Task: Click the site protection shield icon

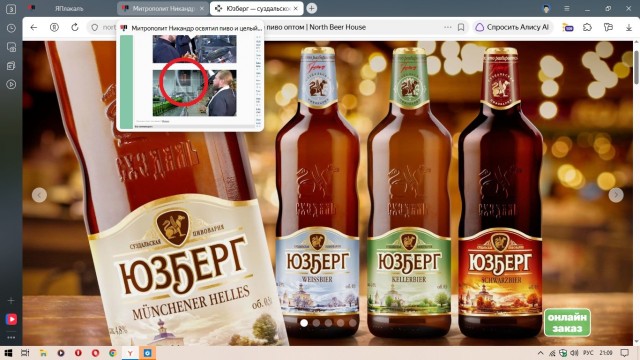Action: [95, 27]
